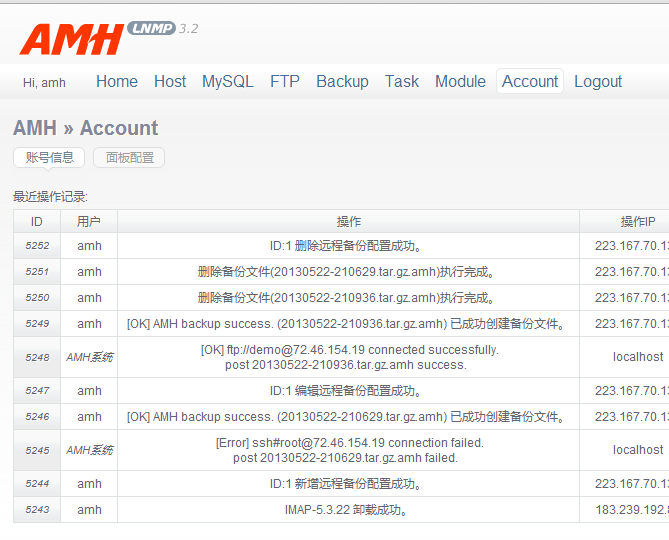Screen dimensions: 669x540
Task: Select the IMAP-5.3.22 卸载成功 log entry
Action: [348, 510]
